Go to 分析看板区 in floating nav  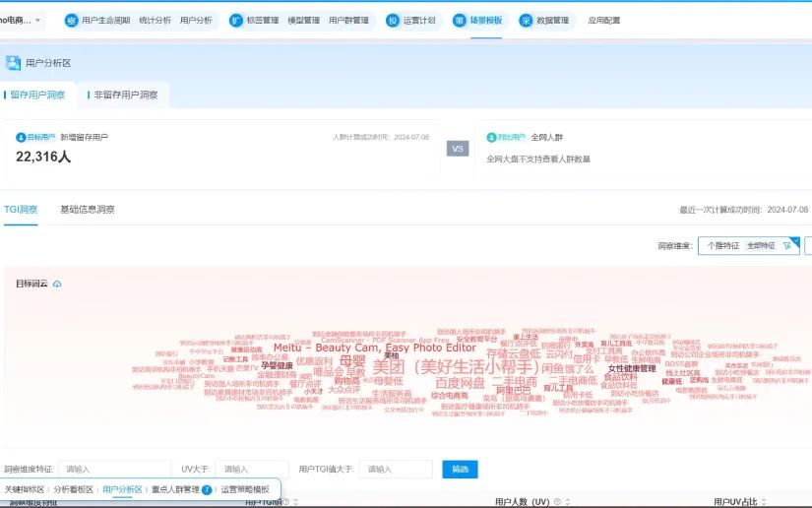point(74,489)
